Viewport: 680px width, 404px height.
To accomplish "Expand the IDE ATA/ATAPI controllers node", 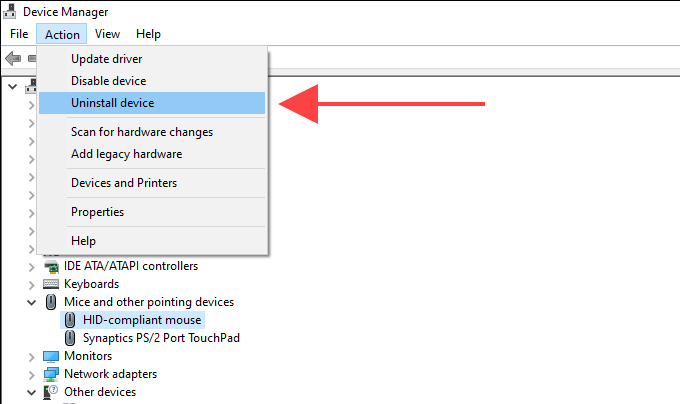I will click(31, 266).
